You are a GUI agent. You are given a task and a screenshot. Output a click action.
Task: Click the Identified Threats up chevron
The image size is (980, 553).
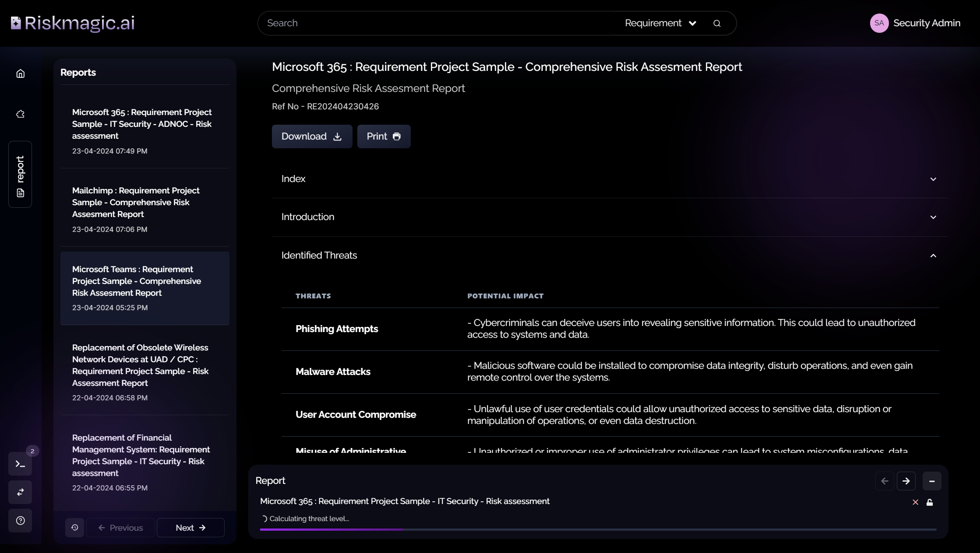click(x=933, y=255)
